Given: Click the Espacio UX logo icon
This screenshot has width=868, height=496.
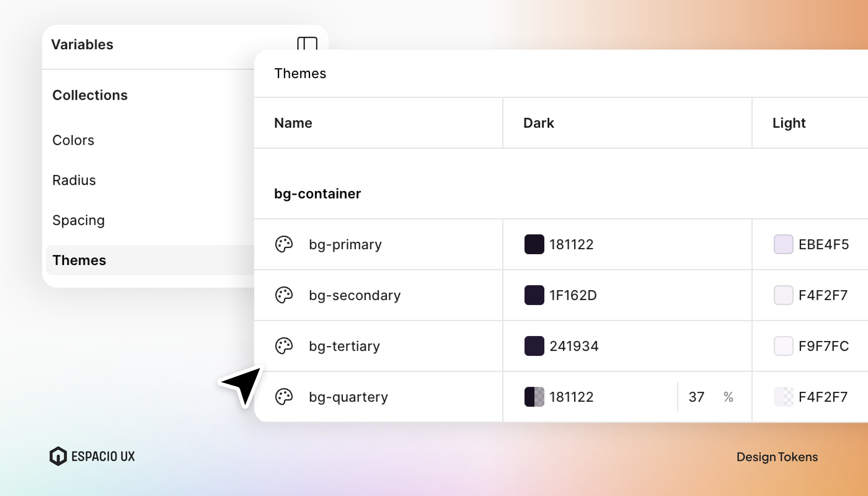Looking at the screenshot, I should coord(58,456).
